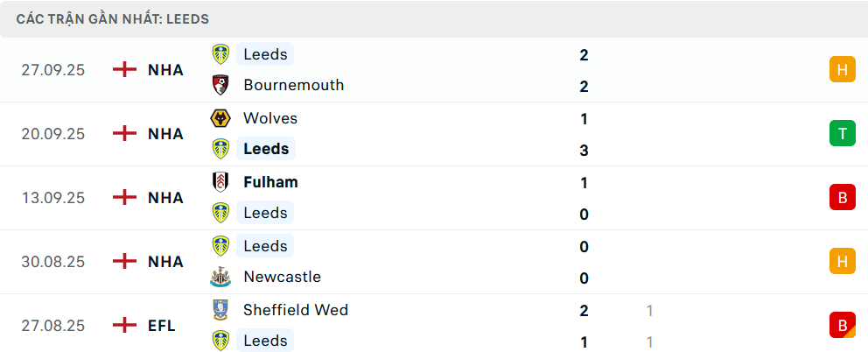Screen dimensions: 868x352
Task: Open the Bournemouth team link
Action: [293, 85]
